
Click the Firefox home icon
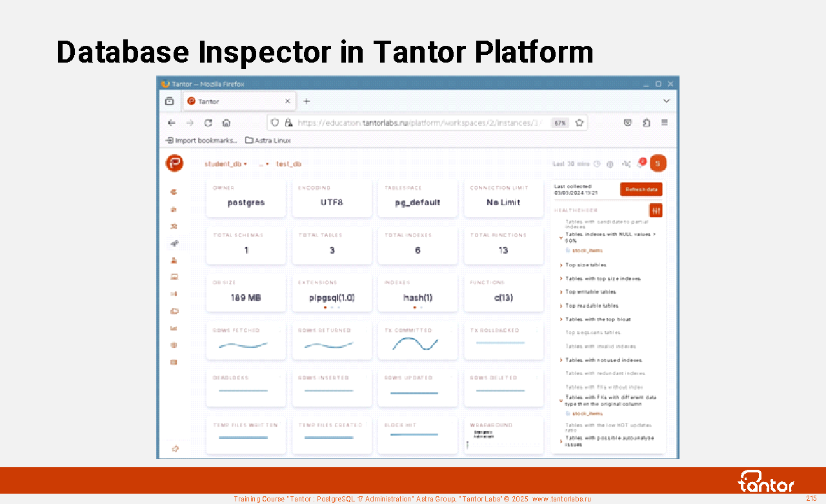pyautogui.click(x=227, y=123)
